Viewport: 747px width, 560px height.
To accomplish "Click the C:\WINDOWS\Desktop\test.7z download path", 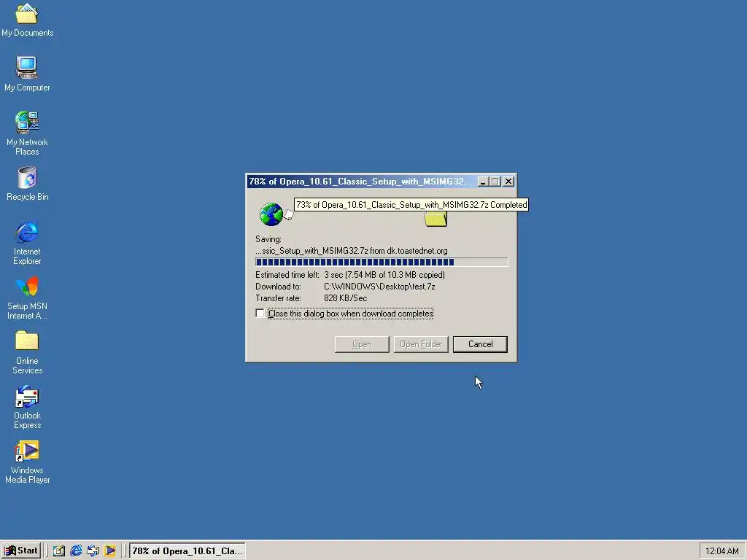I will coord(379,287).
